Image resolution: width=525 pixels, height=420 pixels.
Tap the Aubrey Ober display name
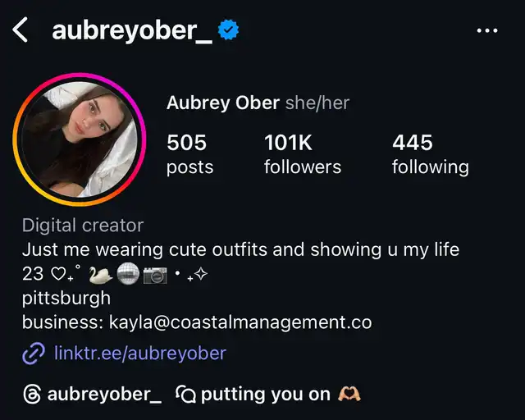point(223,103)
